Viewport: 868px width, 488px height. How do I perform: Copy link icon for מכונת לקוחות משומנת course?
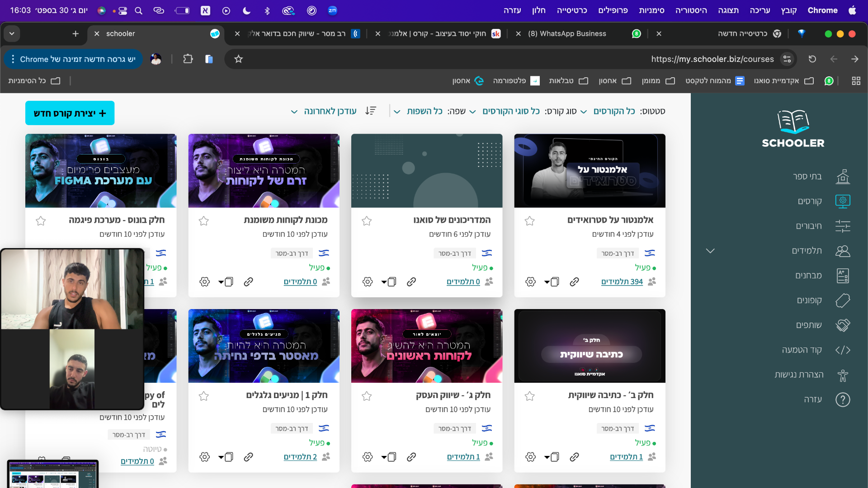click(248, 282)
